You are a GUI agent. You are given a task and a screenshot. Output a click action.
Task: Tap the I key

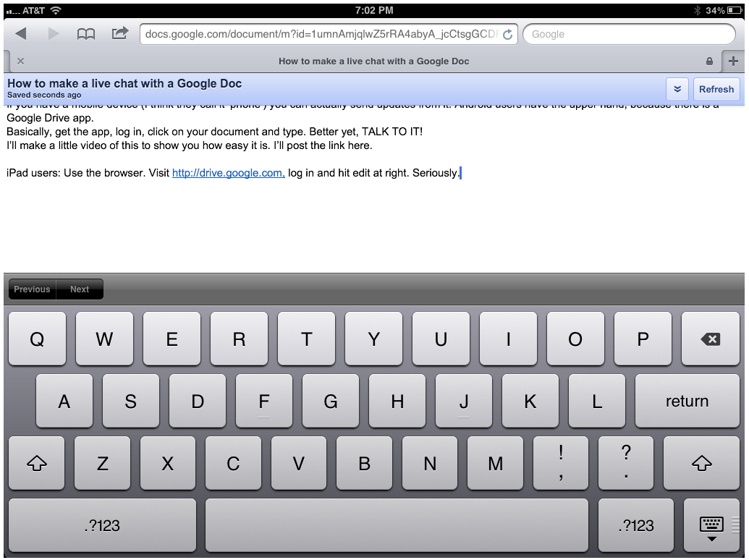[508, 339]
